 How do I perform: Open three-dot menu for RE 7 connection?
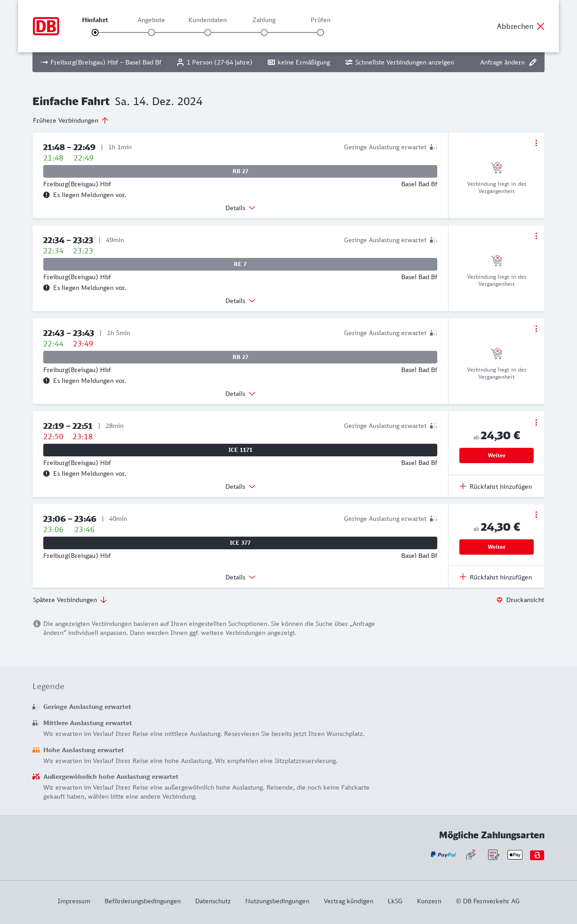536,236
